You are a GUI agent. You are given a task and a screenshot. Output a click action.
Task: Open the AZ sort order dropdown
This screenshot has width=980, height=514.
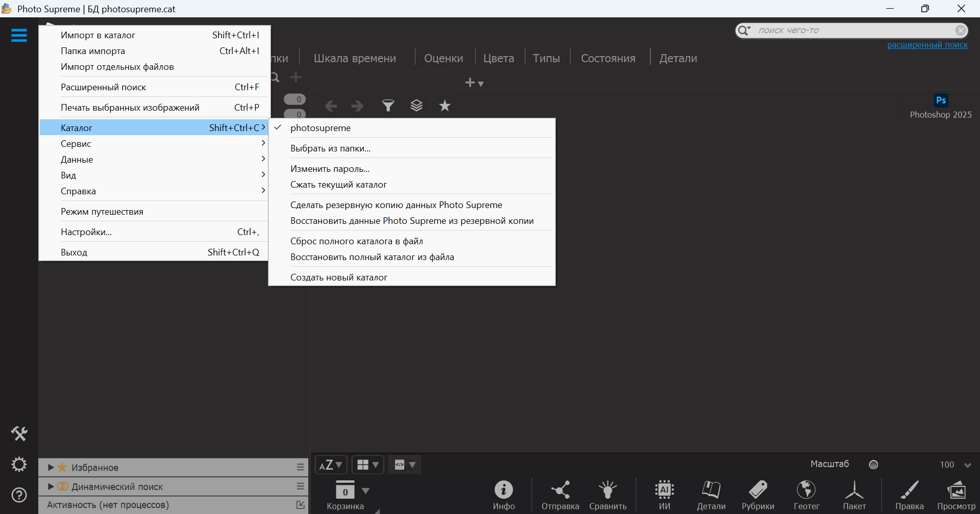(331, 465)
